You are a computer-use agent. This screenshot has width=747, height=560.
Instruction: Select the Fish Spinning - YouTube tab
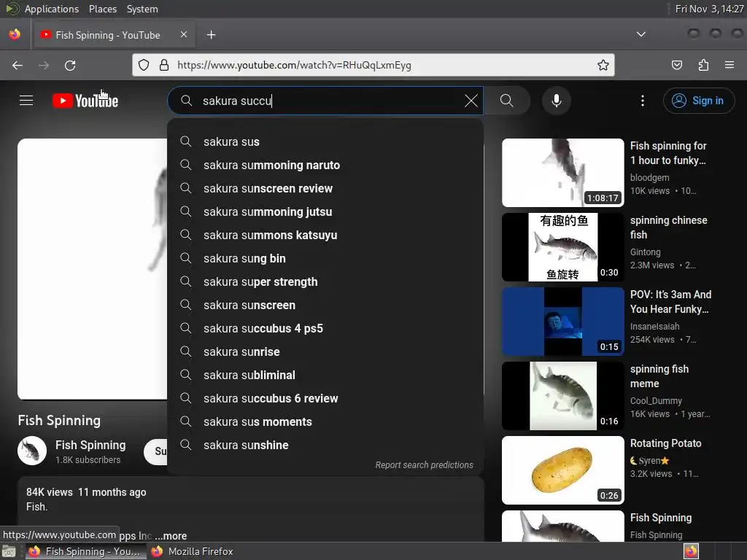(x=113, y=35)
